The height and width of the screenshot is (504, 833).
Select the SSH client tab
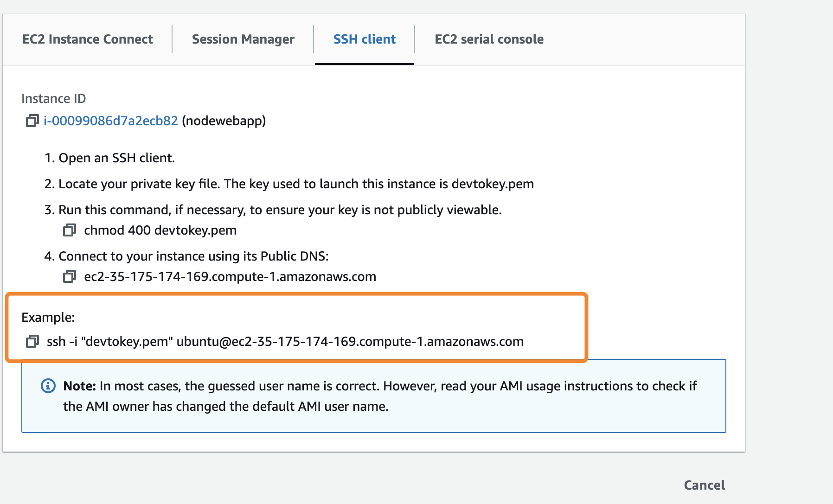(x=364, y=39)
